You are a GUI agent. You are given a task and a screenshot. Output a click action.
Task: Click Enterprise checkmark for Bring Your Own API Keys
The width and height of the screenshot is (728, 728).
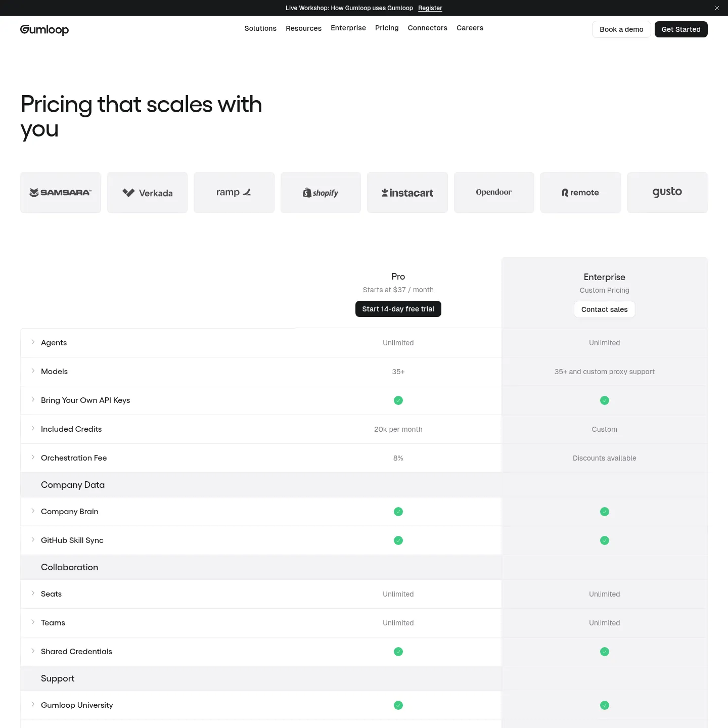[x=605, y=400]
